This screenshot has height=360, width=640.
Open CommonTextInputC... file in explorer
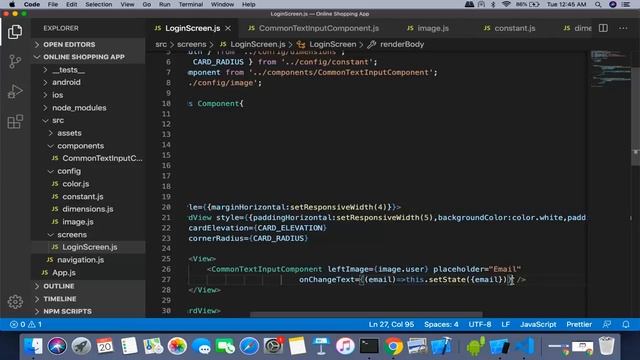[88, 158]
